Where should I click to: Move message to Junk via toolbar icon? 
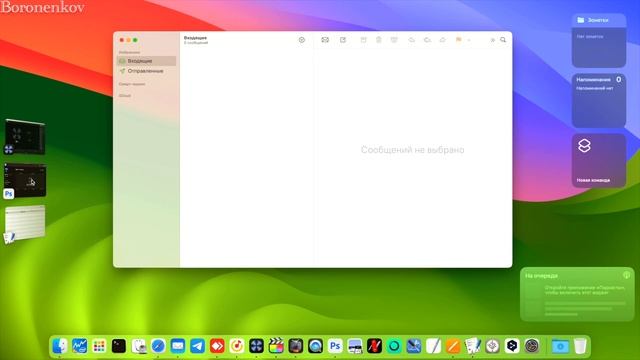tap(394, 40)
